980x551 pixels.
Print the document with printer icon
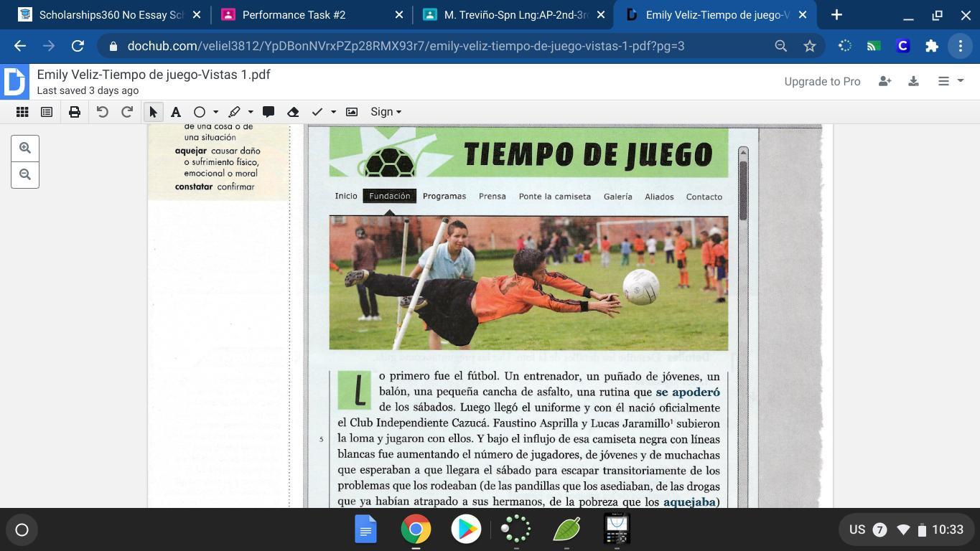(x=75, y=112)
